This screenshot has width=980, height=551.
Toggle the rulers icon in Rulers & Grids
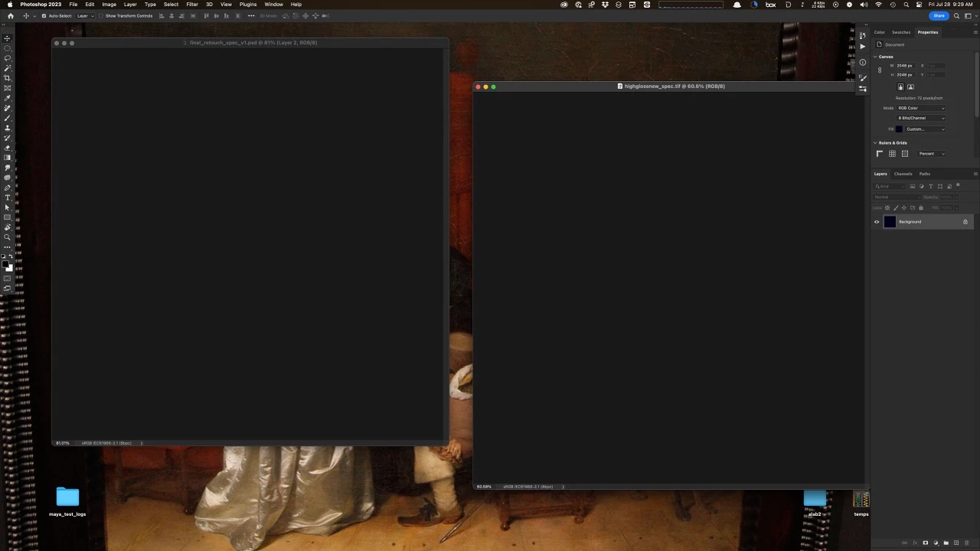click(x=880, y=154)
